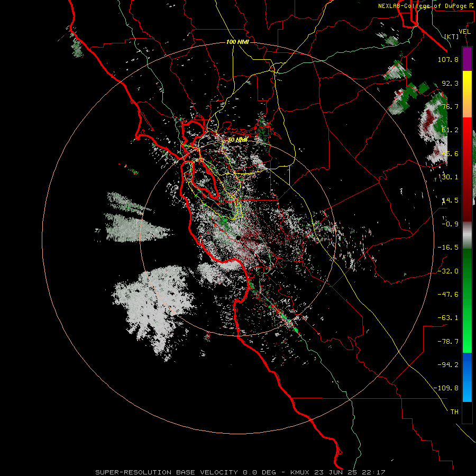The width and height of the screenshot is (476, 476).
Task: Pick the gray near-zero segment of color bar
Action: tap(467, 235)
